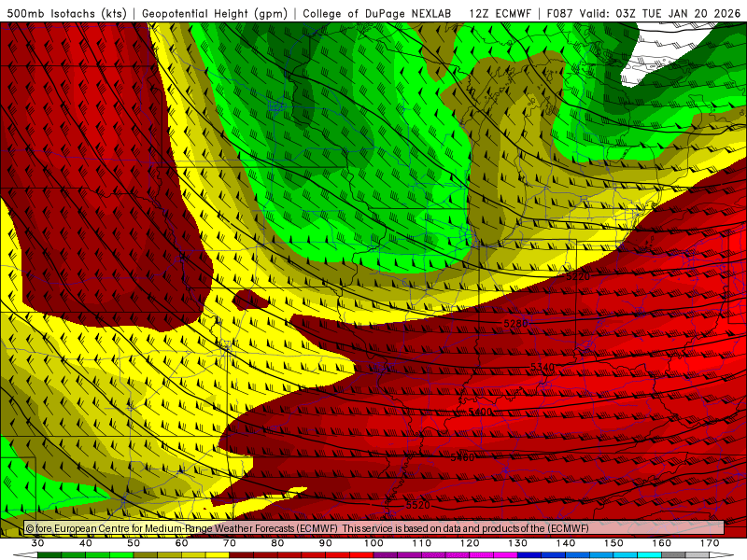Image resolution: width=747 pixels, height=560 pixels.
Task: Click the 5220 height contour label
Action: point(578,276)
